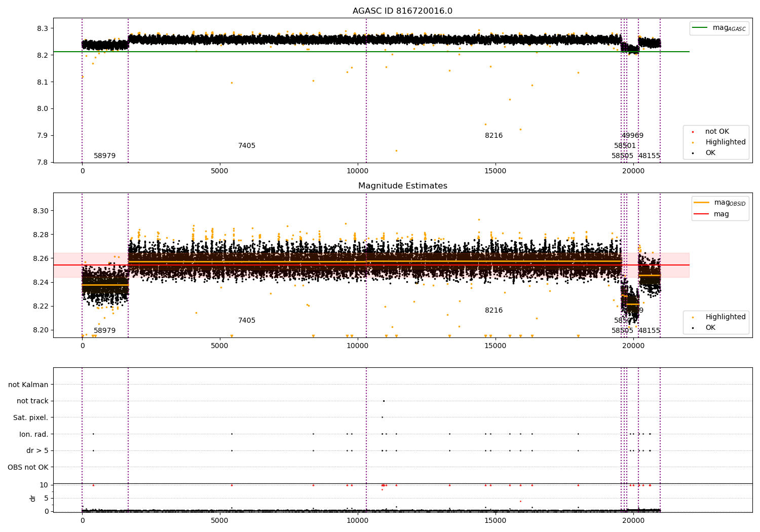Select 'OK' legend entry in top plot

(x=710, y=153)
